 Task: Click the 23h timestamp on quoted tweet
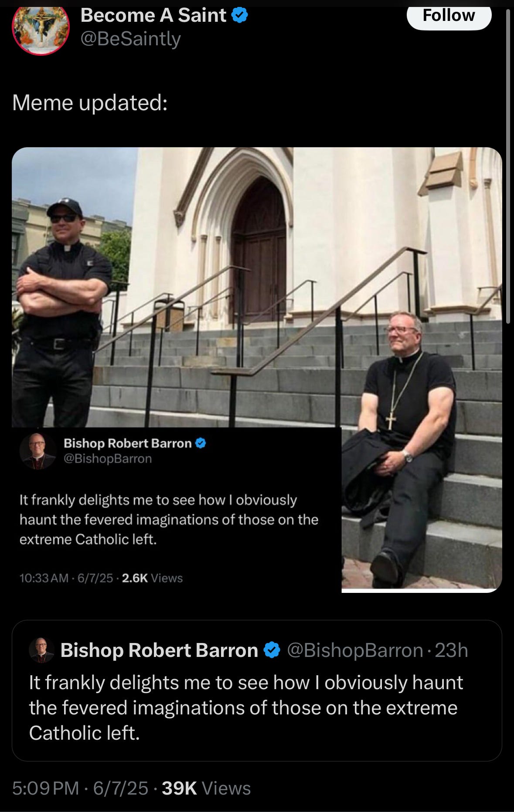452,650
